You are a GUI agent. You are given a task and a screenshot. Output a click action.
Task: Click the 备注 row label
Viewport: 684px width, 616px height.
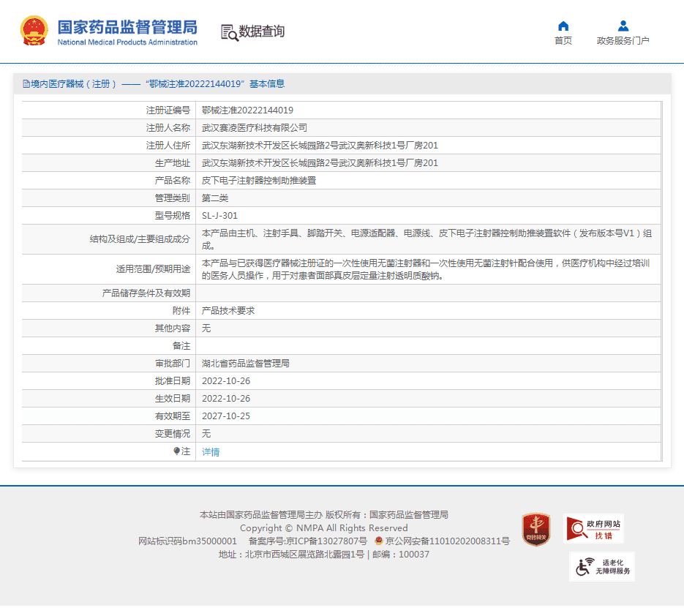[181, 346]
